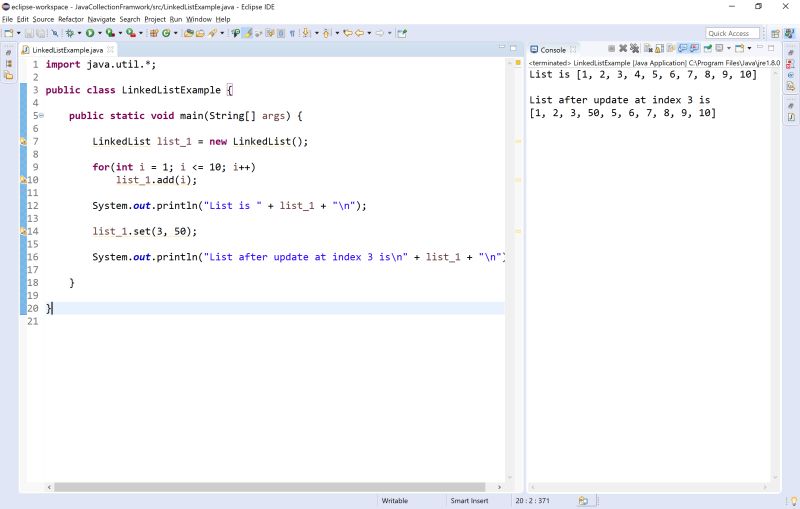Click the Smart Insert status entry
This screenshot has height=509, width=800.
pos(469,501)
